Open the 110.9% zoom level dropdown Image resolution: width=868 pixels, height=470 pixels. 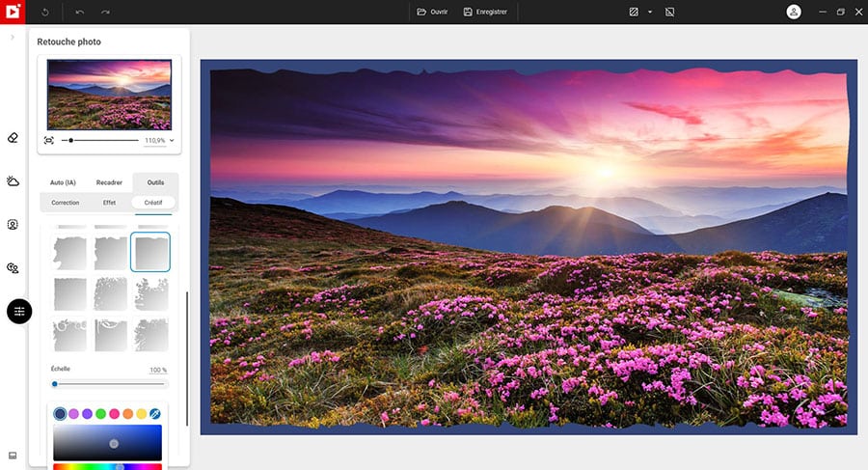[x=159, y=140]
